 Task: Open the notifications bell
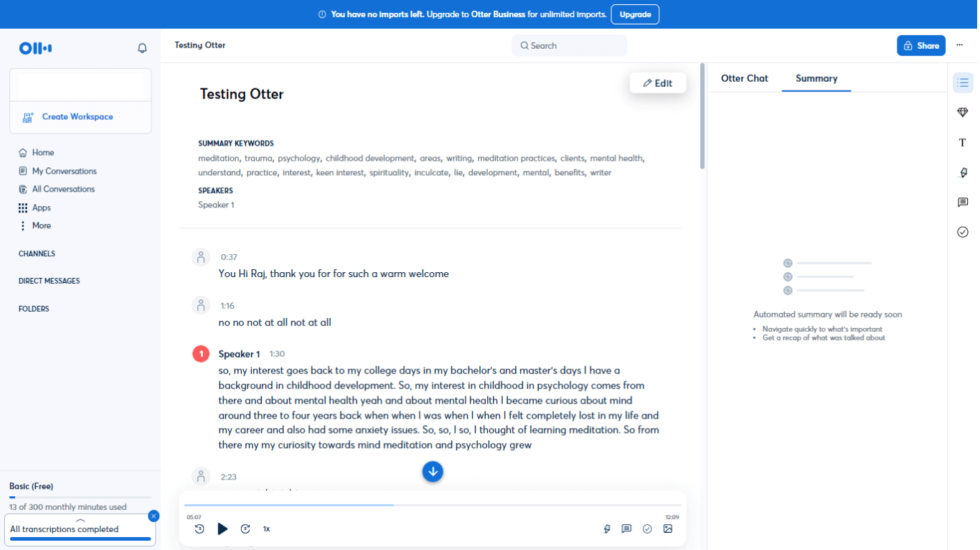pyautogui.click(x=142, y=48)
